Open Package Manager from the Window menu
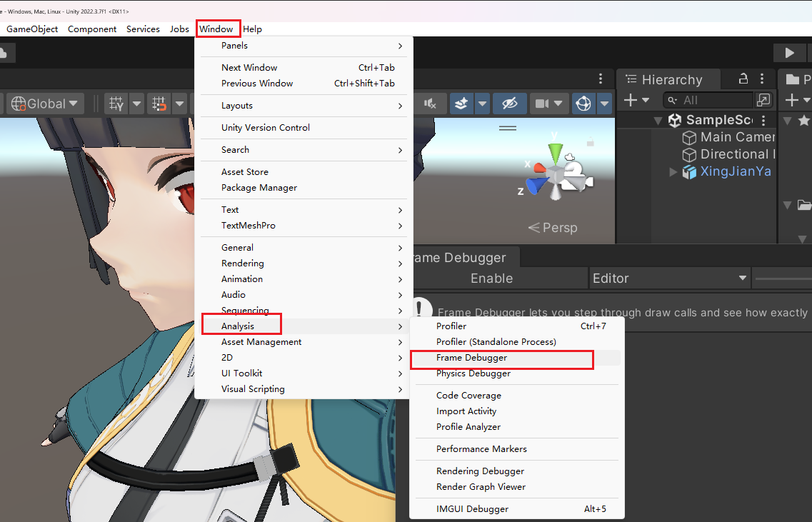812x522 pixels. pos(259,188)
